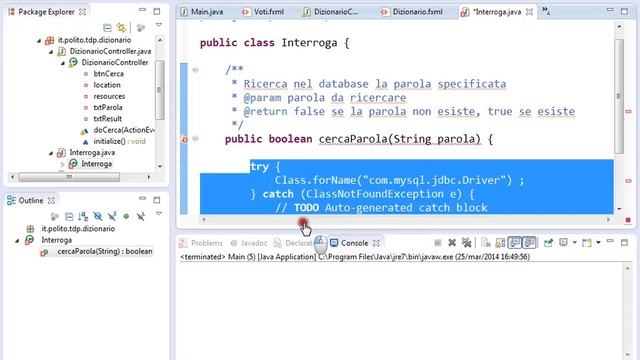This screenshot has height=360, width=640.
Task: Open the Open Console dropdown arrow
Action: coord(598,243)
